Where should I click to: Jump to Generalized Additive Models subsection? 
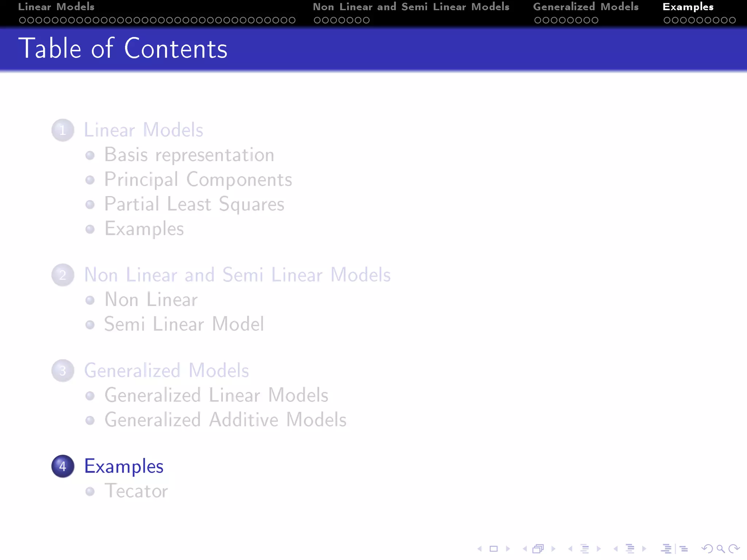click(x=225, y=420)
